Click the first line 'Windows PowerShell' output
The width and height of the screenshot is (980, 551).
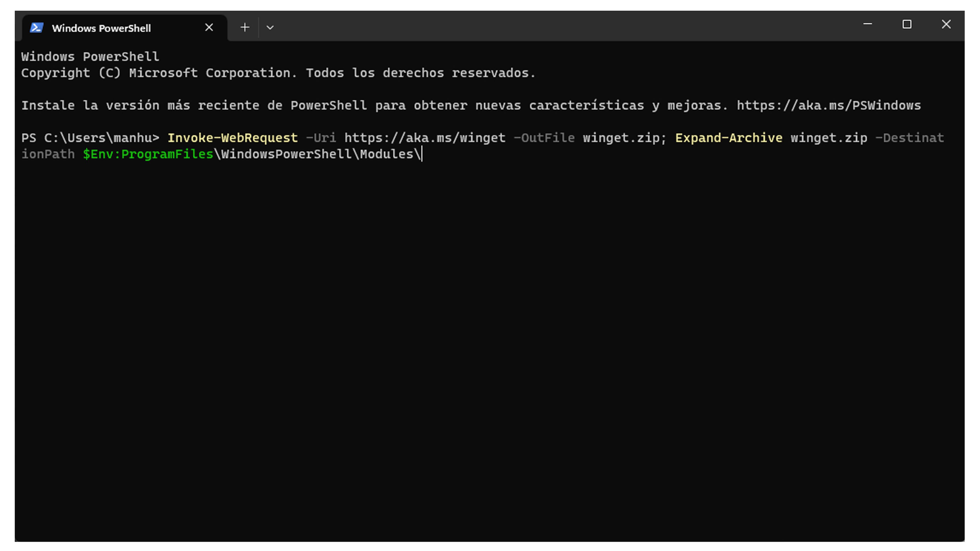90,57
